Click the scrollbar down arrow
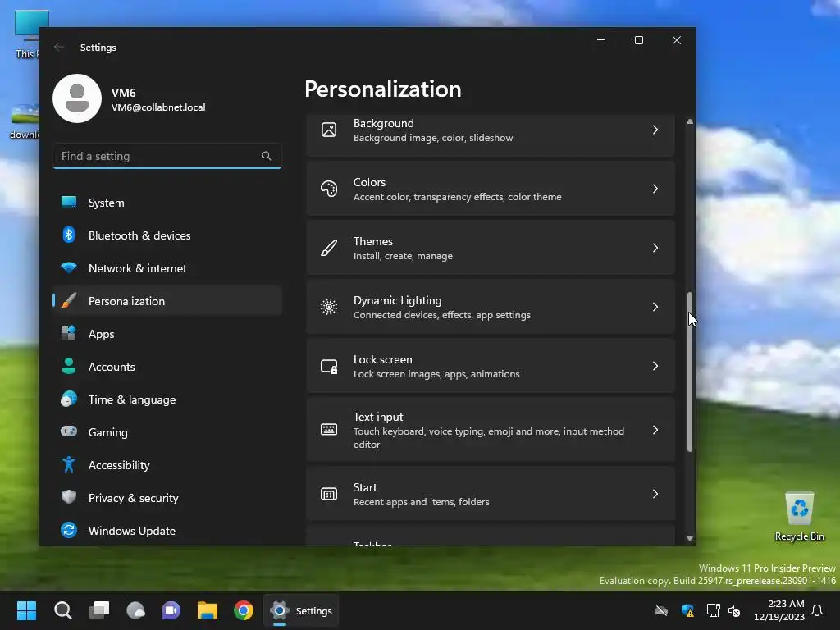The height and width of the screenshot is (630, 840). [x=689, y=537]
